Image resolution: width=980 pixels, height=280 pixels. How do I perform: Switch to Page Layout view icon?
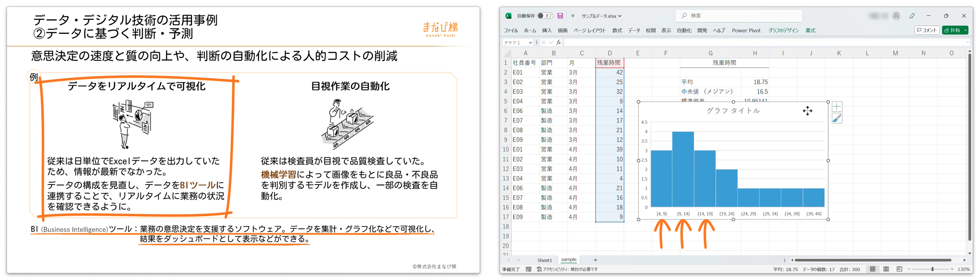886,269
